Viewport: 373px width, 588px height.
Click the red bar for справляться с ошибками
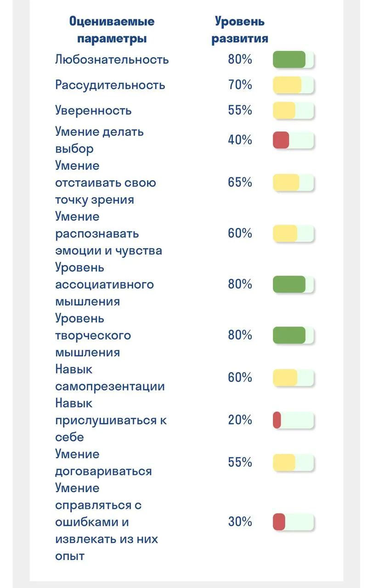(293, 522)
